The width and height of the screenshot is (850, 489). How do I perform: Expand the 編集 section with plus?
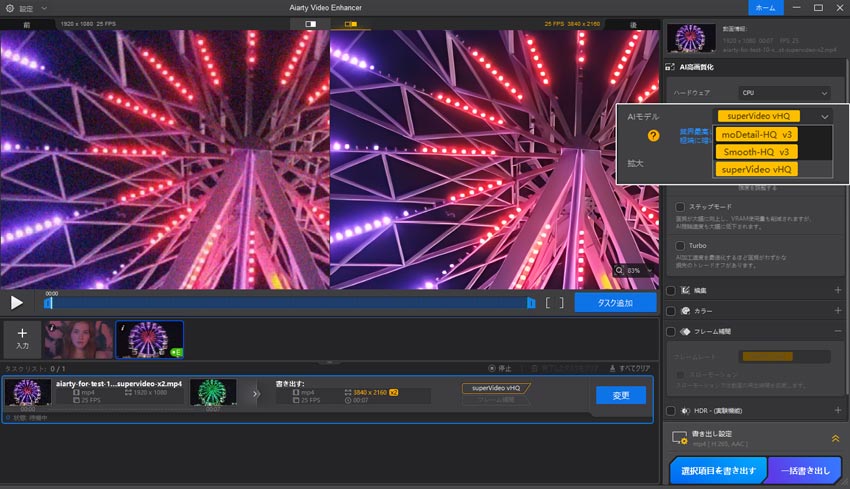838,290
